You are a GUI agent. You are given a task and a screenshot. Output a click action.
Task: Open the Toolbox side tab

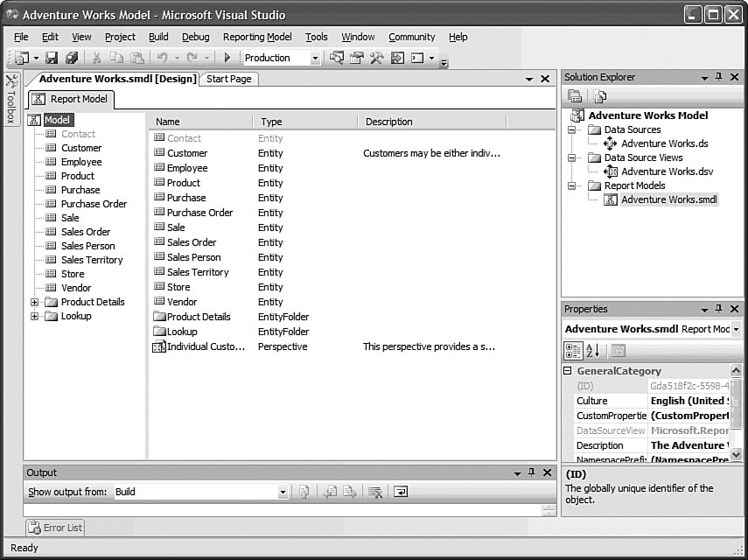point(11,99)
